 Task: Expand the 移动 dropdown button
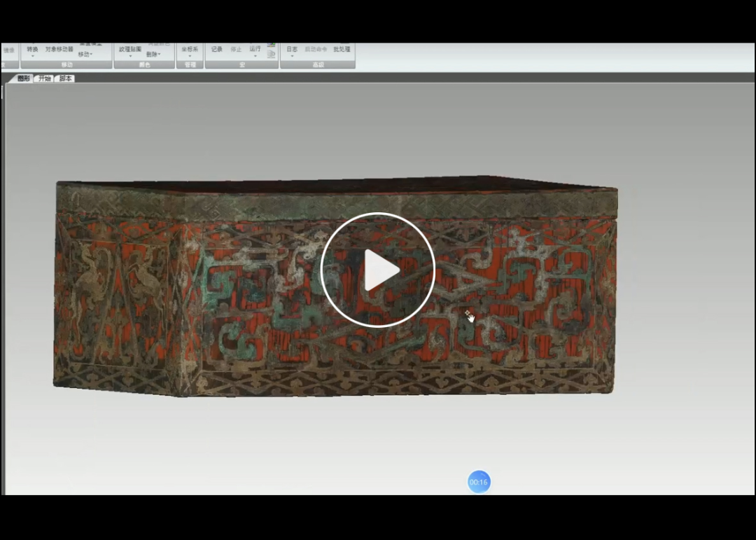click(85, 55)
